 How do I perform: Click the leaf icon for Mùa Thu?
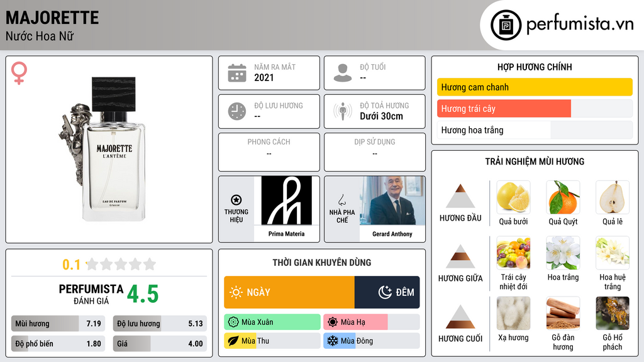coord(233,341)
